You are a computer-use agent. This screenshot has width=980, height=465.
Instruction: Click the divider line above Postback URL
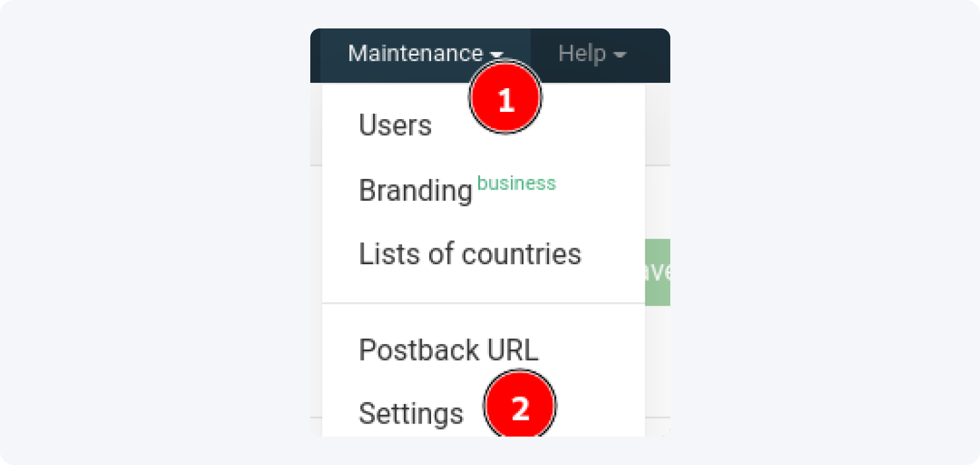click(x=483, y=303)
